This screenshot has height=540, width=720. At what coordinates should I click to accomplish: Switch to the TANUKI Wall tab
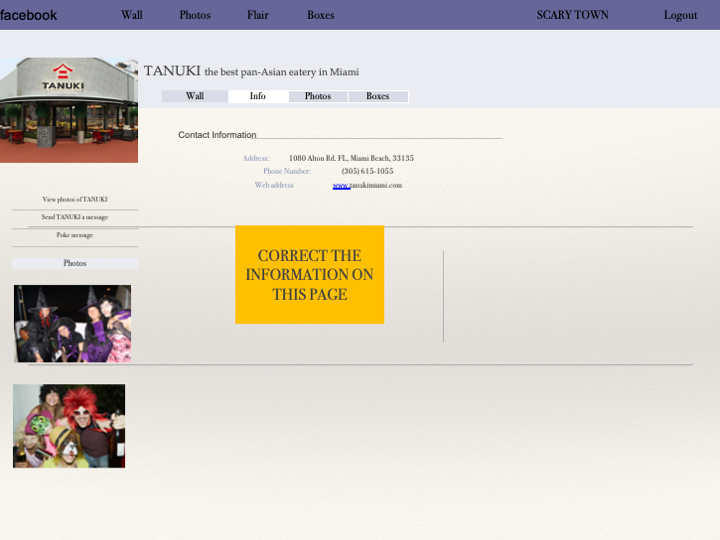coord(195,96)
